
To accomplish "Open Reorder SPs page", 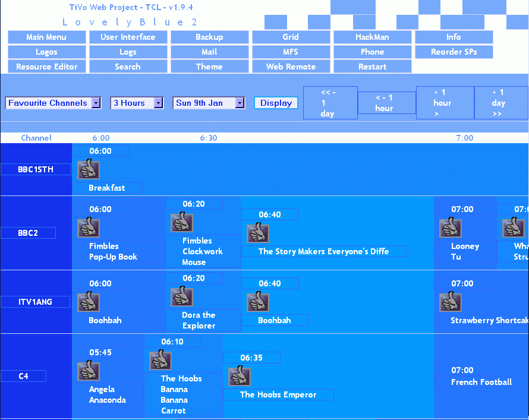I will point(454,52).
